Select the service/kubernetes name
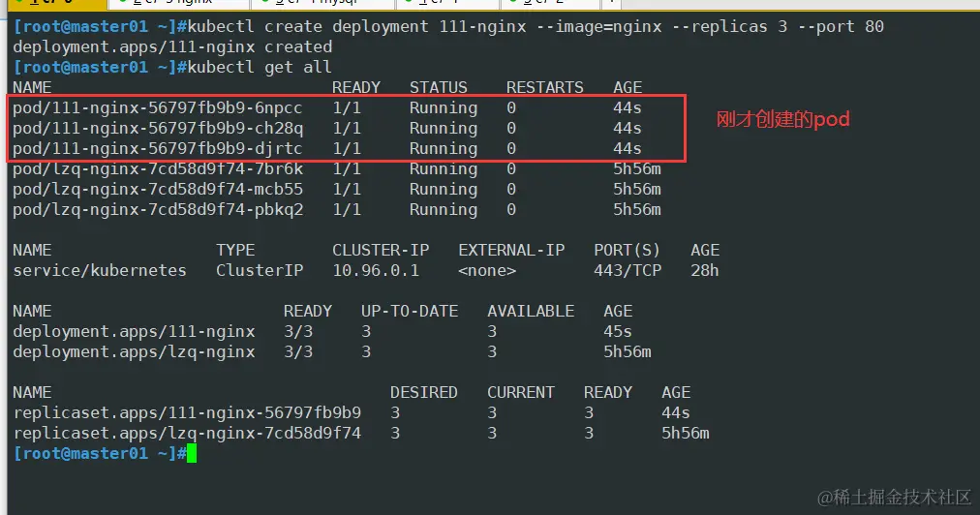Screen dimensions: 980x515 click(100, 271)
